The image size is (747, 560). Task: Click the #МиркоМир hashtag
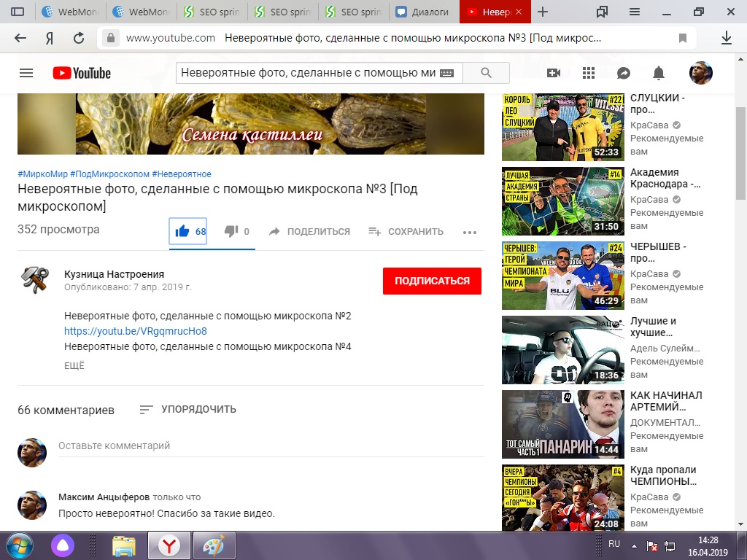43,174
